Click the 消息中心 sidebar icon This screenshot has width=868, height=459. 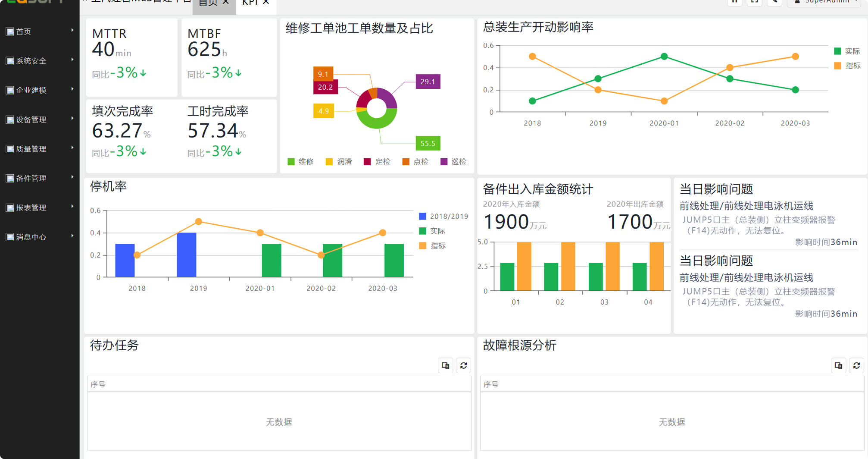pos(10,237)
